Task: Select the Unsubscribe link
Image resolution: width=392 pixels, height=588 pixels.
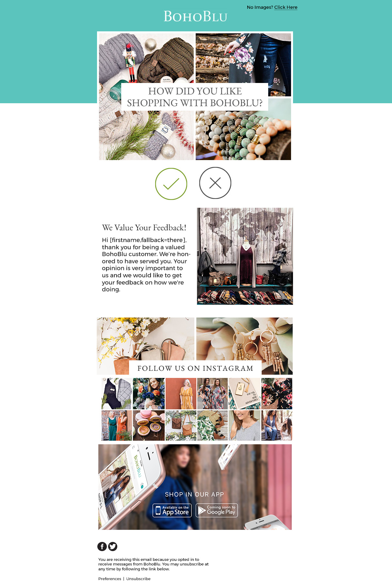Action: [x=139, y=579]
